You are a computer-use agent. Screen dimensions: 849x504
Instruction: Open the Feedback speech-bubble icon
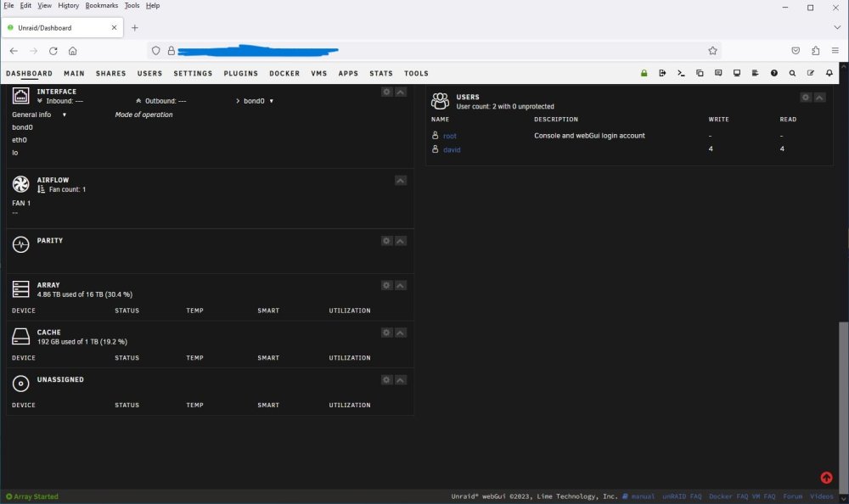point(718,73)
